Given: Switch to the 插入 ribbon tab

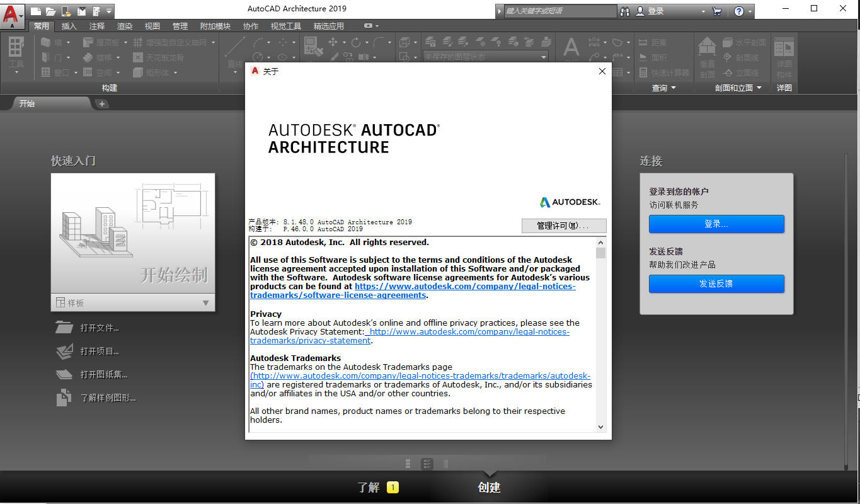Looking at the screenshot, I should [67, 26].
